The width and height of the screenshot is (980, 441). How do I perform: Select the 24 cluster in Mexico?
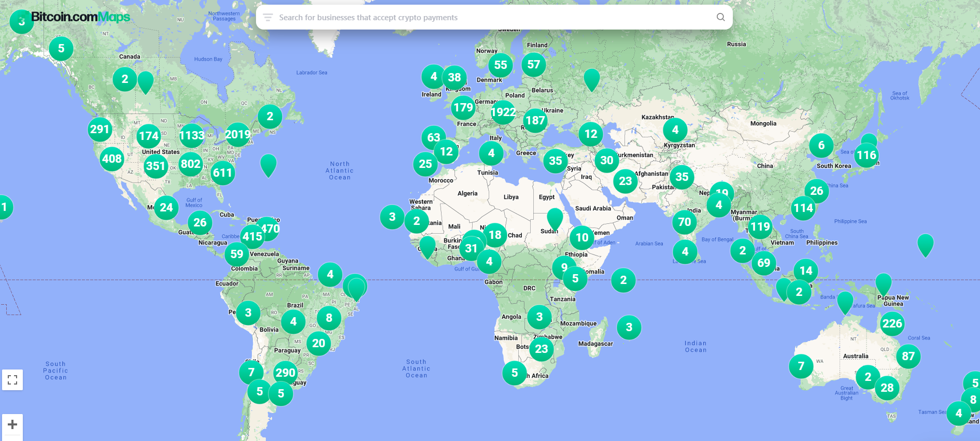[166, 208]
